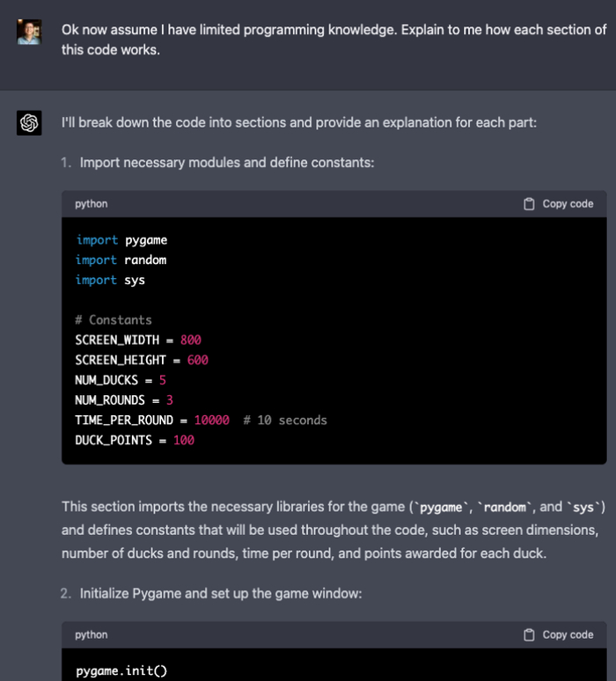Click the pygame.init() code line

pos(121,671)
